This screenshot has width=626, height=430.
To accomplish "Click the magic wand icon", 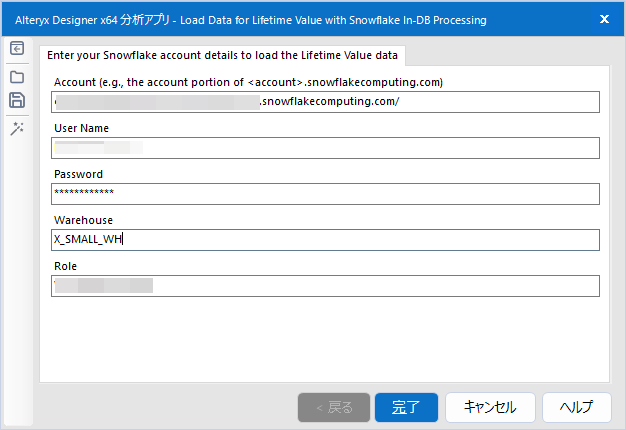I will pyautogui.click(x=17, y=127).
